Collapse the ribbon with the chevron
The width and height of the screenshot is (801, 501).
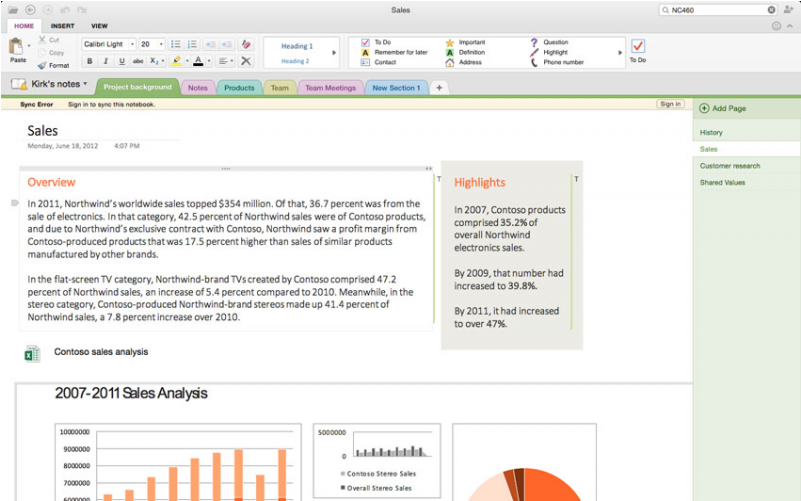[790, 26]
